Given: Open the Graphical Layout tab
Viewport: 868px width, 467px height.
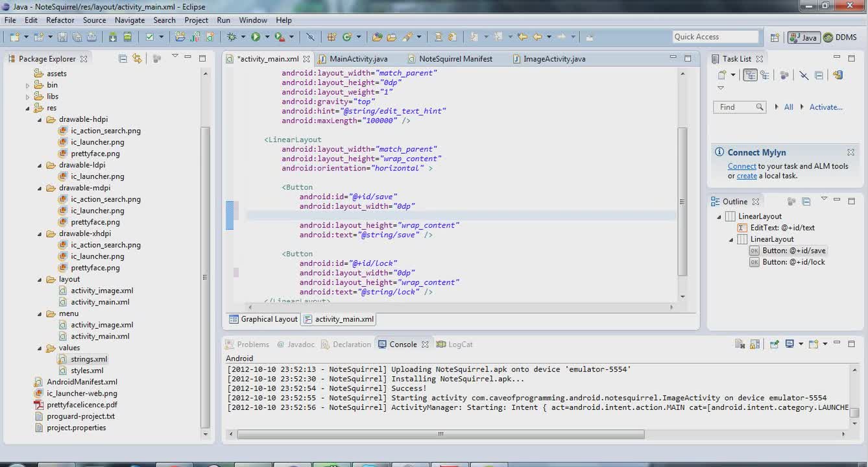Looking at the screenshot, I should (x=263, y=319).
